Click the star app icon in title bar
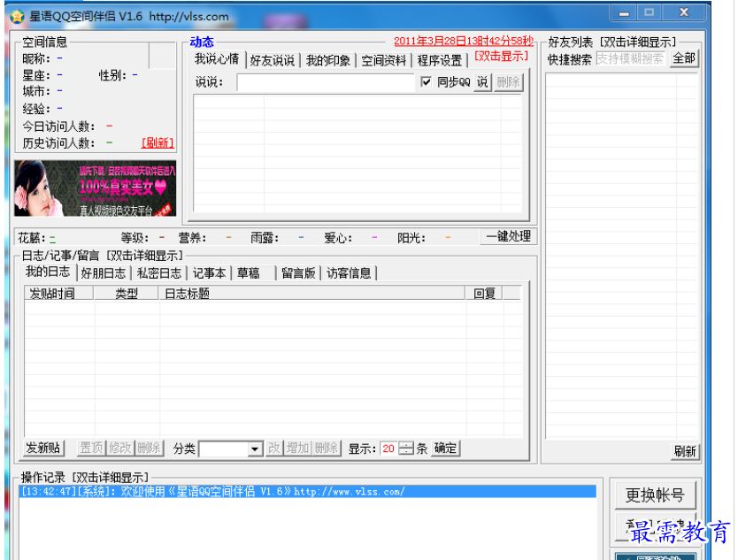 pyautogui.click(x=17, y=17)
